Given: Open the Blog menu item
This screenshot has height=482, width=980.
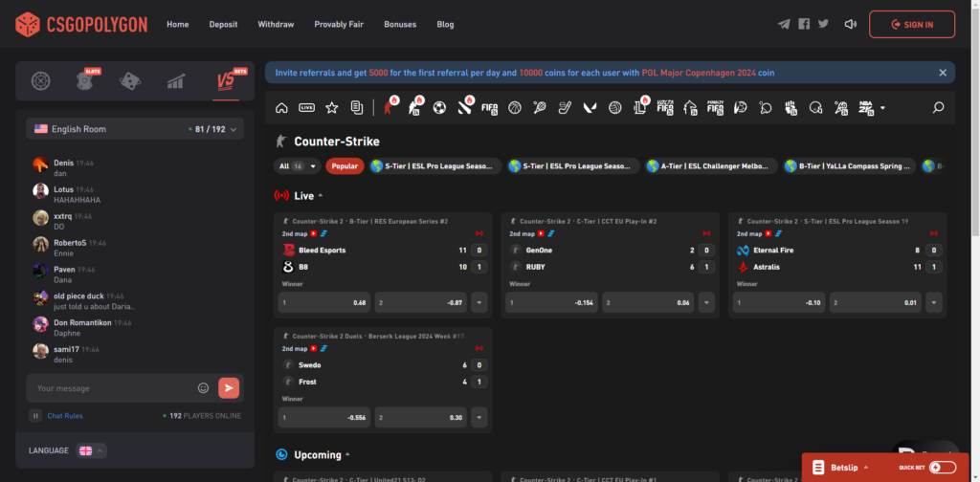Looking at the screenshot, I should point(446,24).
